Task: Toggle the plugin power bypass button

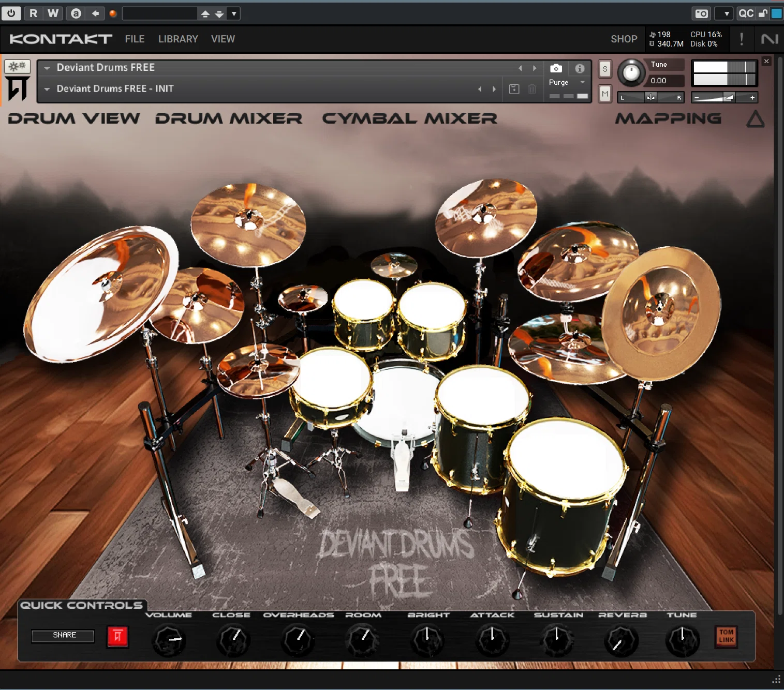Action: (11, 13)
